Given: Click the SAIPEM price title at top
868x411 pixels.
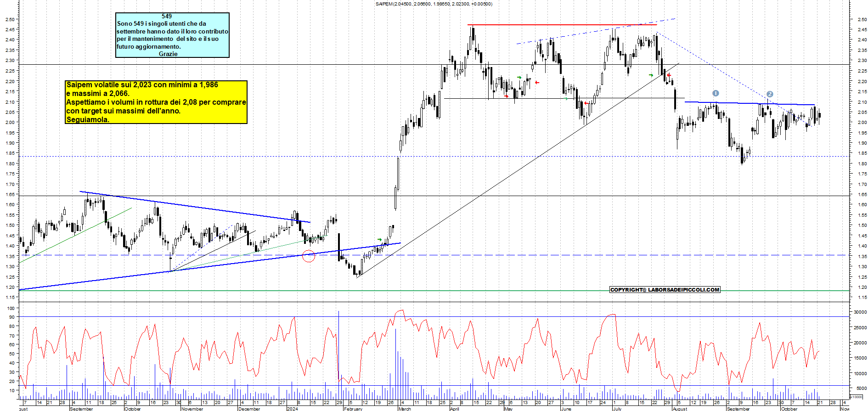Looking at the screenshot, I should pos(434,4).
